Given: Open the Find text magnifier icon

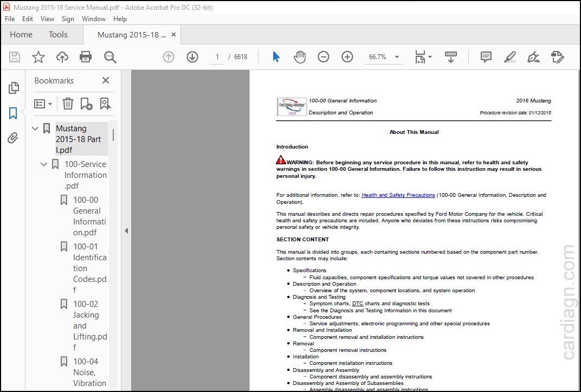Looking at the screenshot, I should (110, 57).
